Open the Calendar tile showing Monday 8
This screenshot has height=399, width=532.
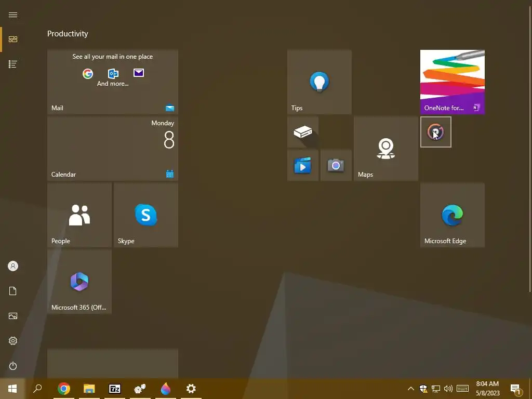coord(113,148)
